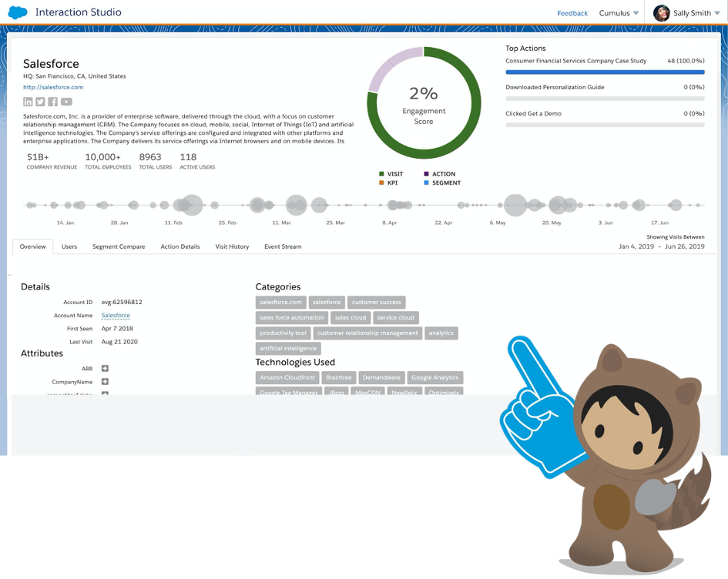Switch to the Segment Compare tab

(x=118, y=246)
